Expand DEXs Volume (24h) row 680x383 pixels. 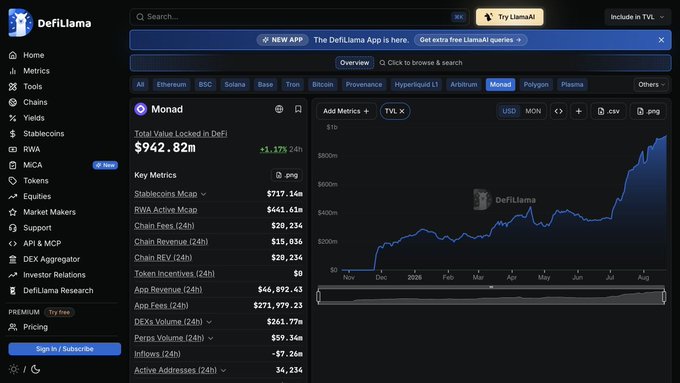point(209,322)
